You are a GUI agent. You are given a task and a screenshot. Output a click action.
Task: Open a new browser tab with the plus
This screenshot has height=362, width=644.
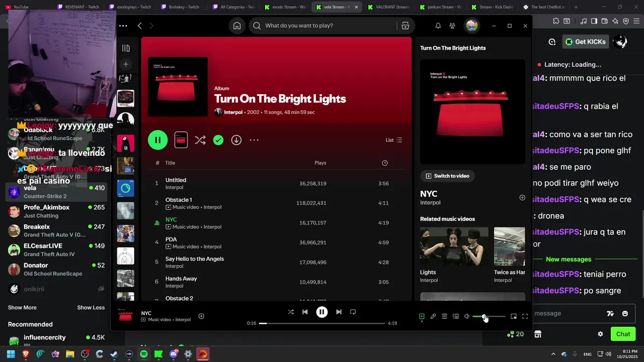pos(576,7)
